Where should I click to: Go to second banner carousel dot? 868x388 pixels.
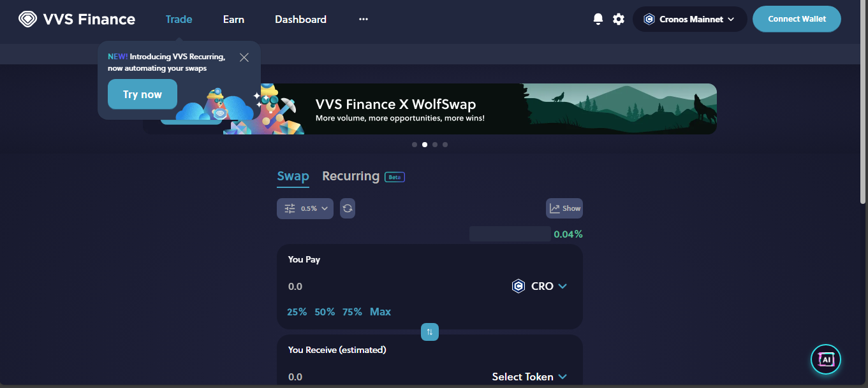point(425,145)
